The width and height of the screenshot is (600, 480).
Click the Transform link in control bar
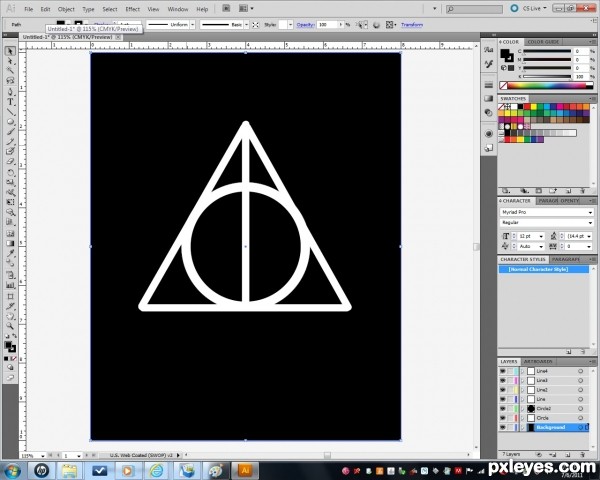412,24
